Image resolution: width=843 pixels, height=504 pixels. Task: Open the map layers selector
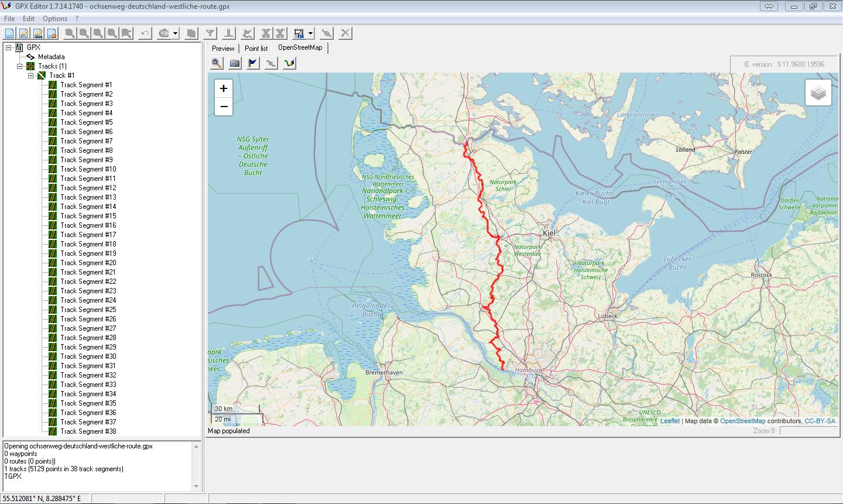pos(818,93)
